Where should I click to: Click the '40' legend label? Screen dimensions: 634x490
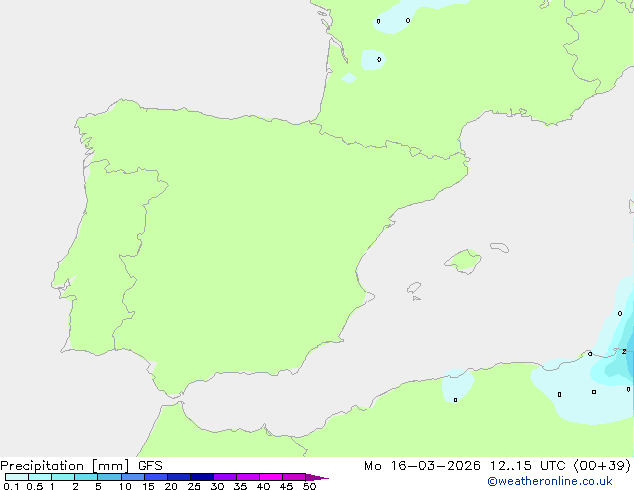[263, 486]
